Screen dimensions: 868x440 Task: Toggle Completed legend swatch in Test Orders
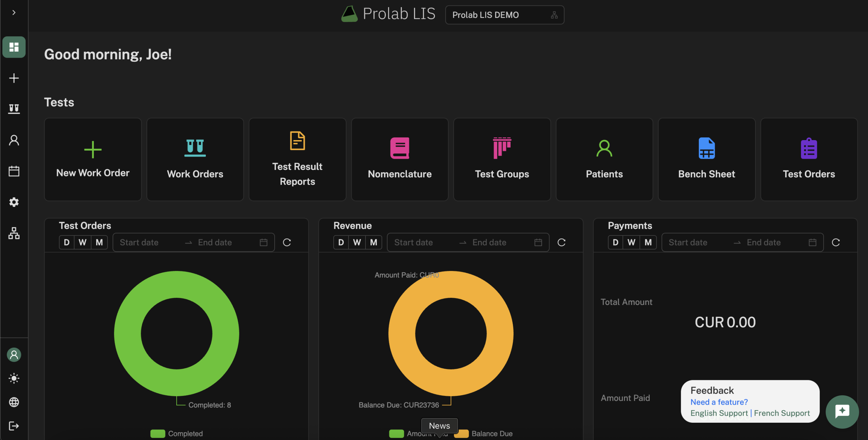pyautogui.click(x=158, y=434)
